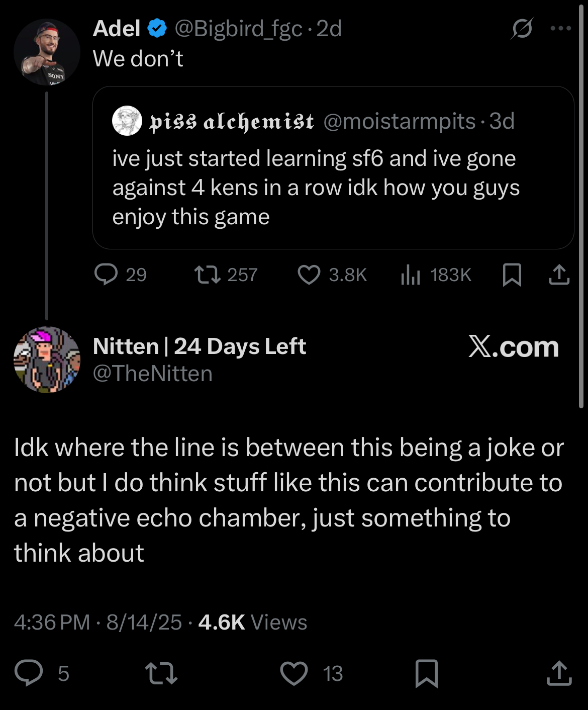Repost Adel's tweet with 257 reposts
This screenshot has height=710, width=588.
(x=207, y=275)
